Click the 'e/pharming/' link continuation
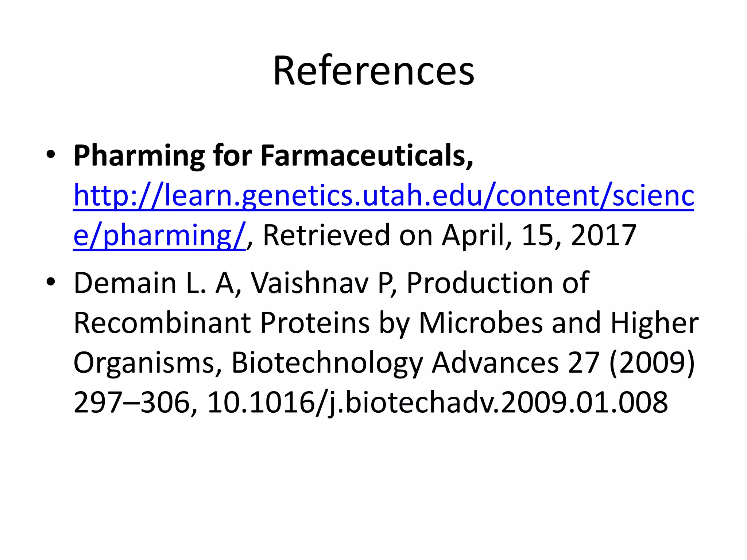Viewport: 747px width, 560px height. click(x=159, y=236)
